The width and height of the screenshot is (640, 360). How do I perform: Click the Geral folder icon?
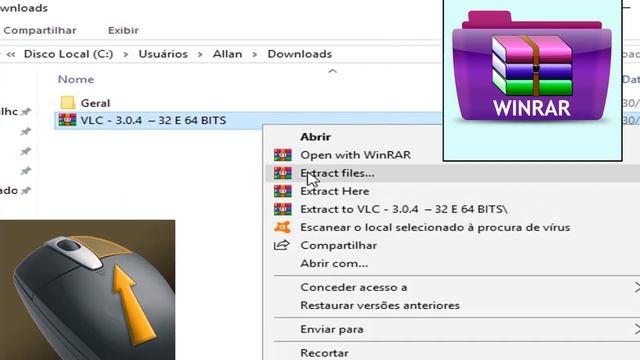point(67,102)
